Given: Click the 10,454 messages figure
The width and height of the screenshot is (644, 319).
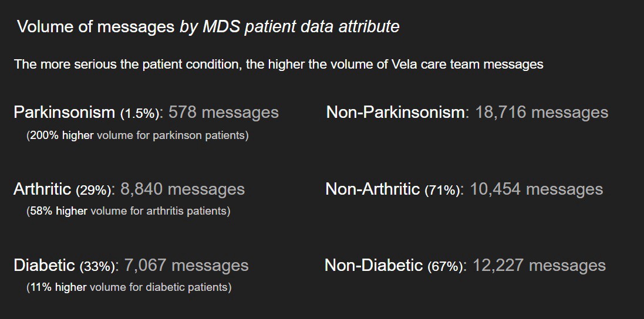Looking at the screenshot, I should click(537, 189).
